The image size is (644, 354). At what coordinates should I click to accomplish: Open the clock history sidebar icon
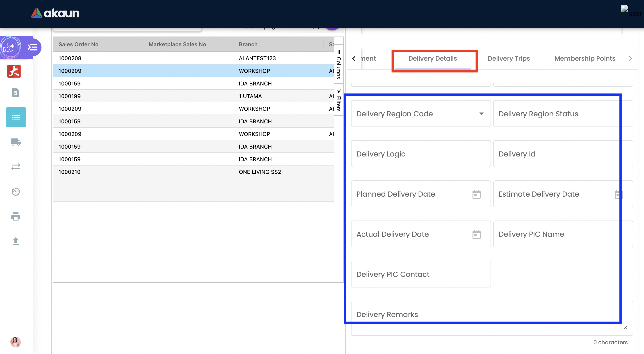16,191
